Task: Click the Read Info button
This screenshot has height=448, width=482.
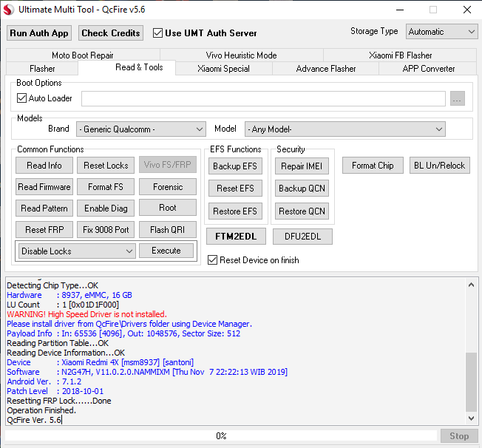Action: 44,165
